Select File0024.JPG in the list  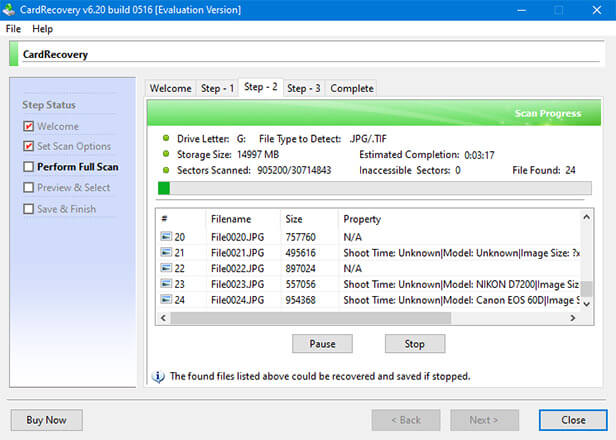pos(237,300)
